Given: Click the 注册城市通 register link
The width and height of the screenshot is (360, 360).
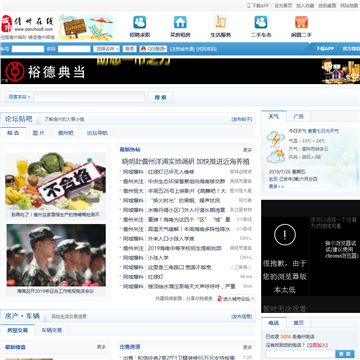Looking at the screenshot, I should (x=182, y=49).
